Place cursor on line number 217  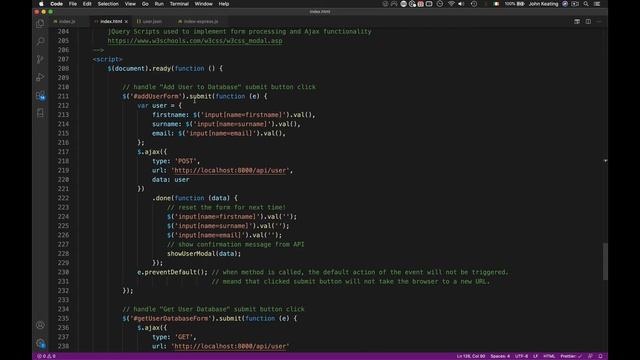click(x=63, y=152)
